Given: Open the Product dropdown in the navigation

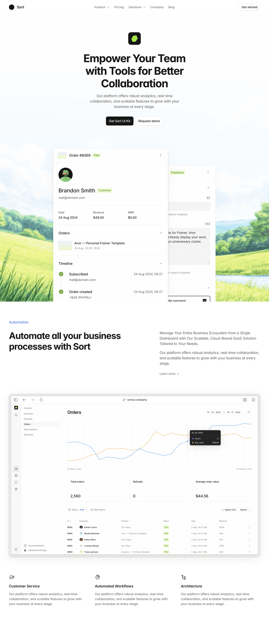Looking at the screenshot, I should 102,7.
